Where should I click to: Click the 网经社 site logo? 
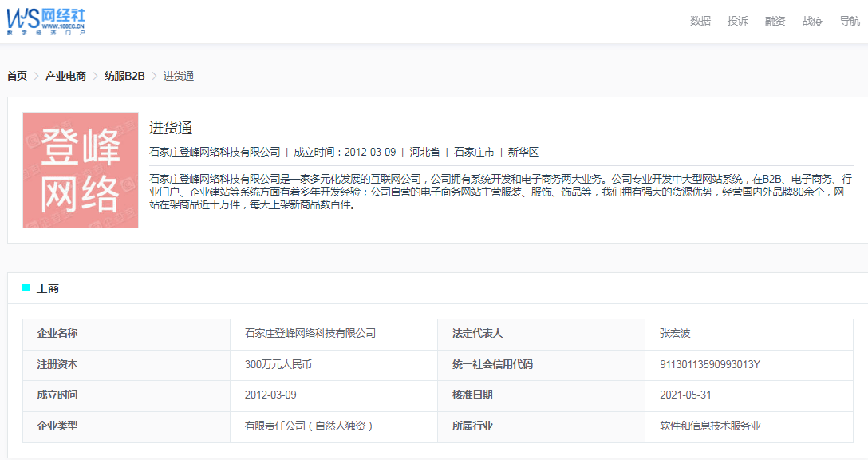pyautogui.click(x=46, y=22)
